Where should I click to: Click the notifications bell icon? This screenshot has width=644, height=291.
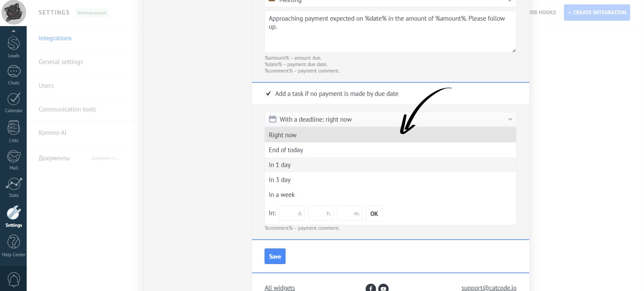tap(14, 279)
